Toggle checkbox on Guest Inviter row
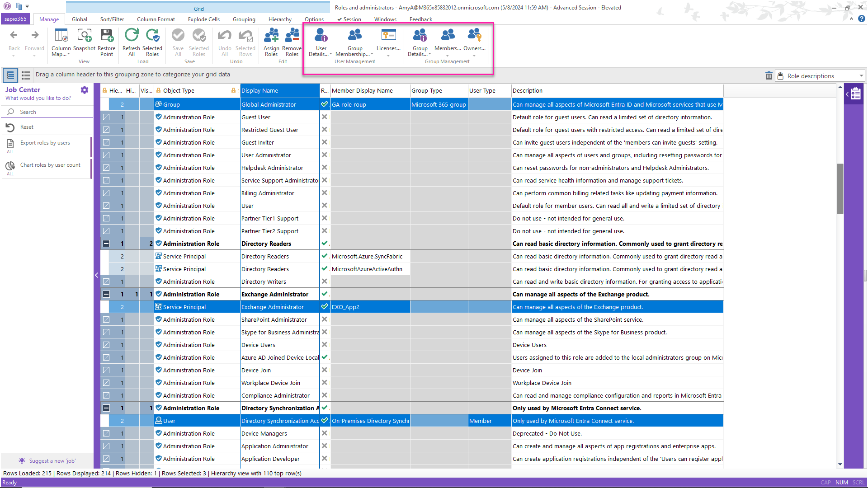Image resolution: width=868 pixels, height=488 pixels. coord(106,142)
